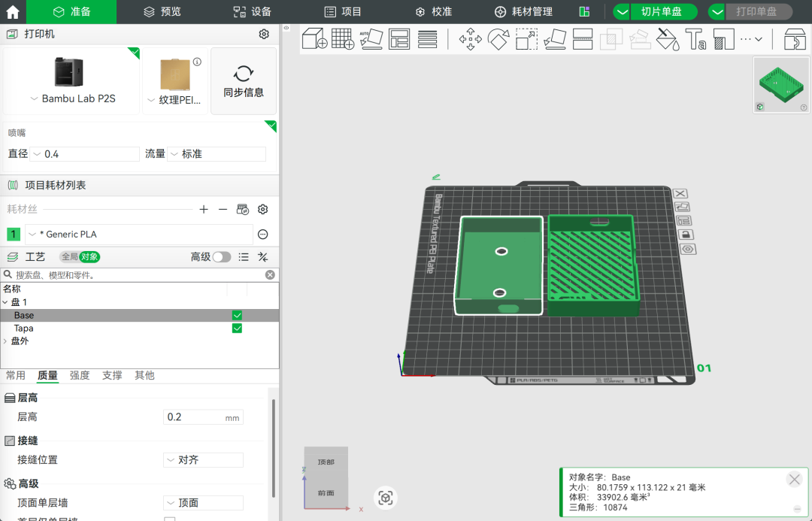Select the Scale tool

click(526, 39)
